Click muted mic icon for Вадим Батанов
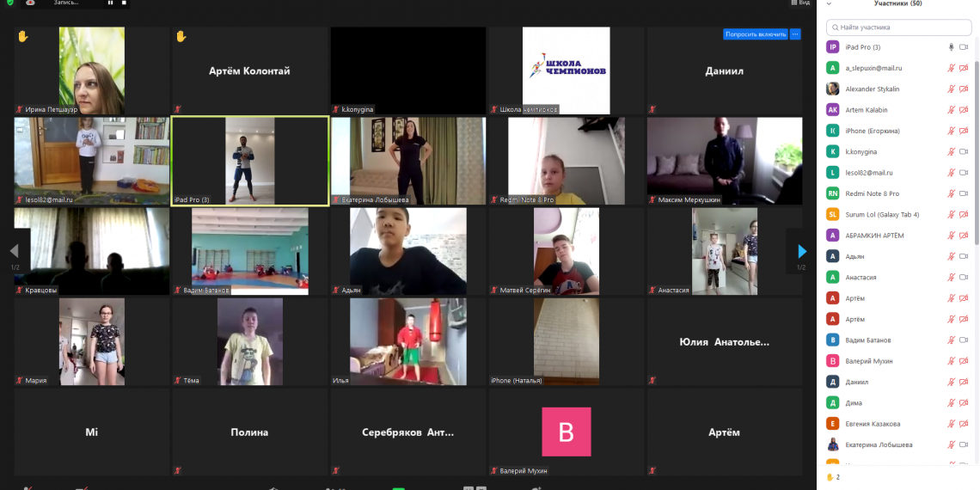Viewport: 980px width, 490px height. point(951,340)
